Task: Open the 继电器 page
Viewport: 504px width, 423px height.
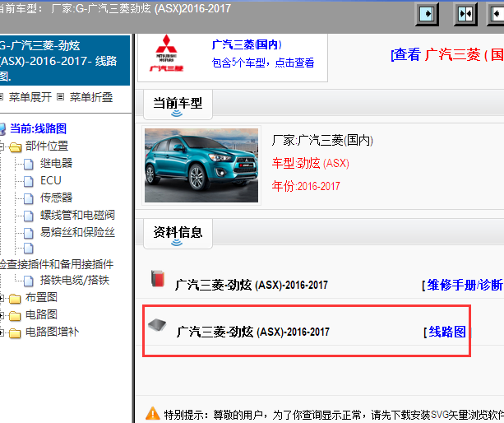Action: point(56,163)
